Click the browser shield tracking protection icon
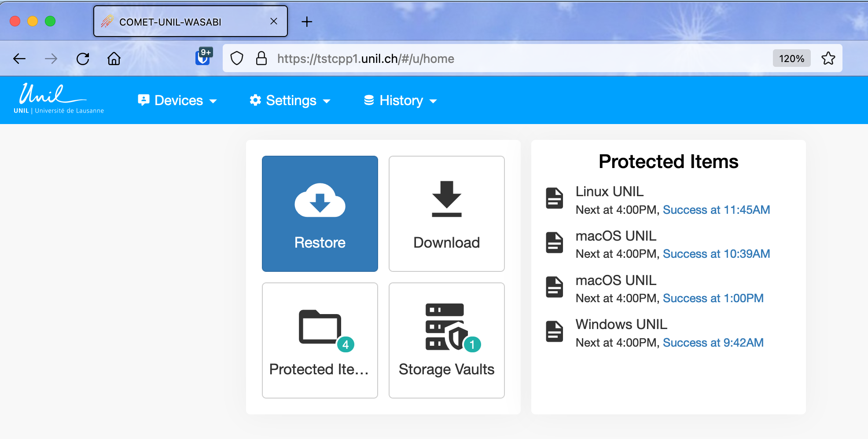Screen dimensions: 868x439 pyautogui.click(x=237, y=59)
